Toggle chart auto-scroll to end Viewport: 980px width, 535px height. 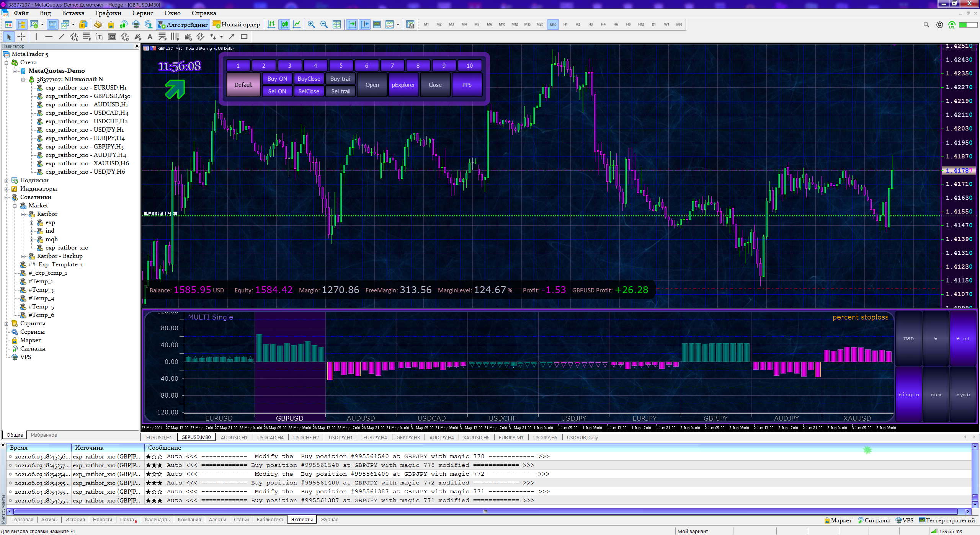352,24
